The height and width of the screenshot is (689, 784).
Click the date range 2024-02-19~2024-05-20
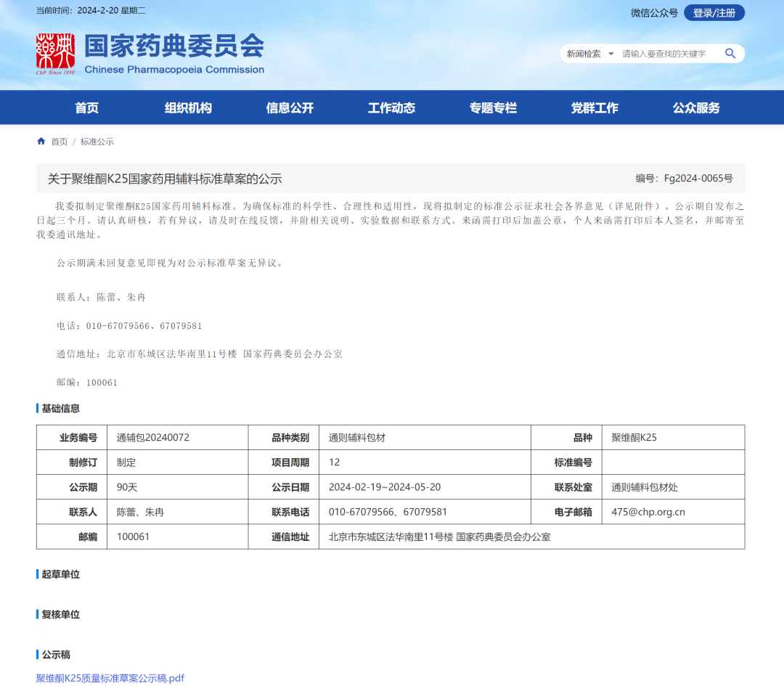tap(425, 487)
